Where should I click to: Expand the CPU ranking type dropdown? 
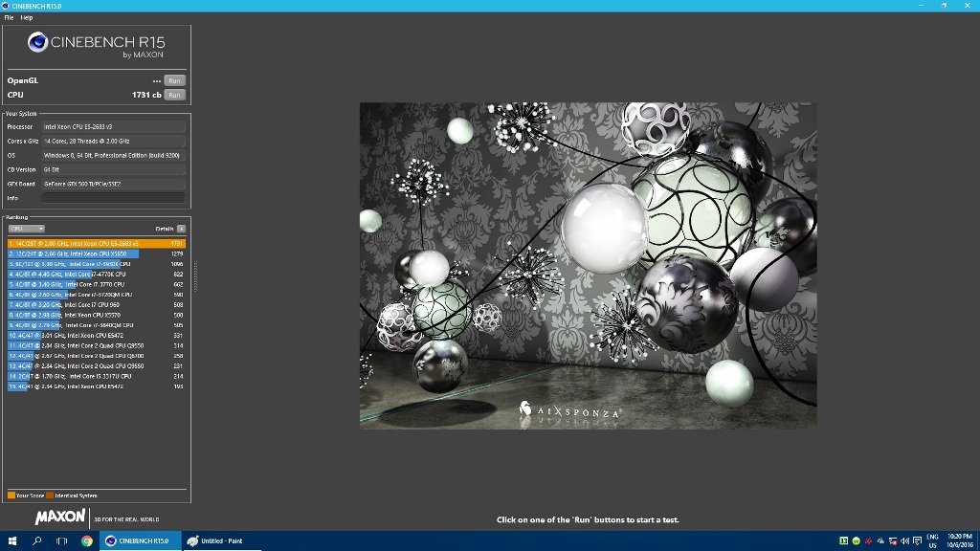26,229
